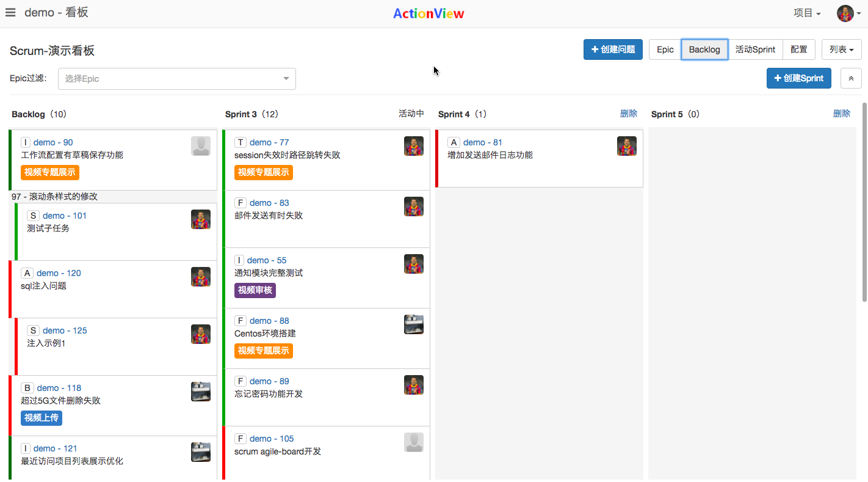Viewport: 868px width, 482px height.
Task: Delete Sprint 5 via 删除 link
Action: click(x=842, y=114)
